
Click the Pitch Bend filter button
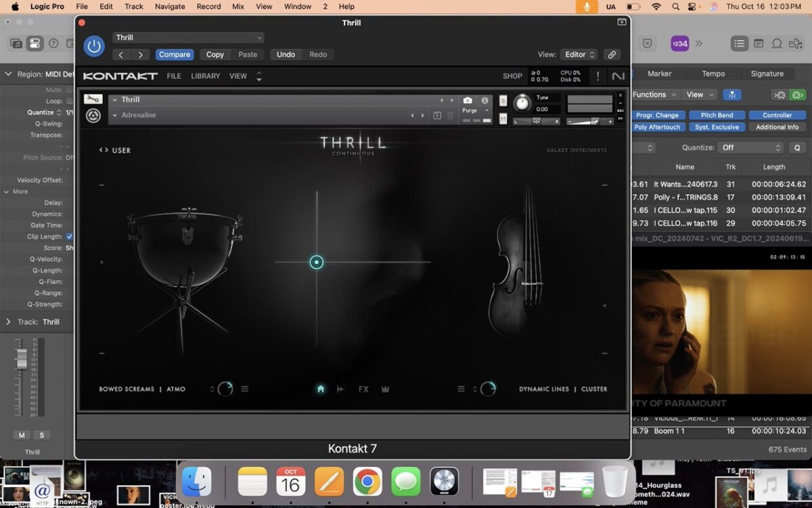(x=717, y=115)
